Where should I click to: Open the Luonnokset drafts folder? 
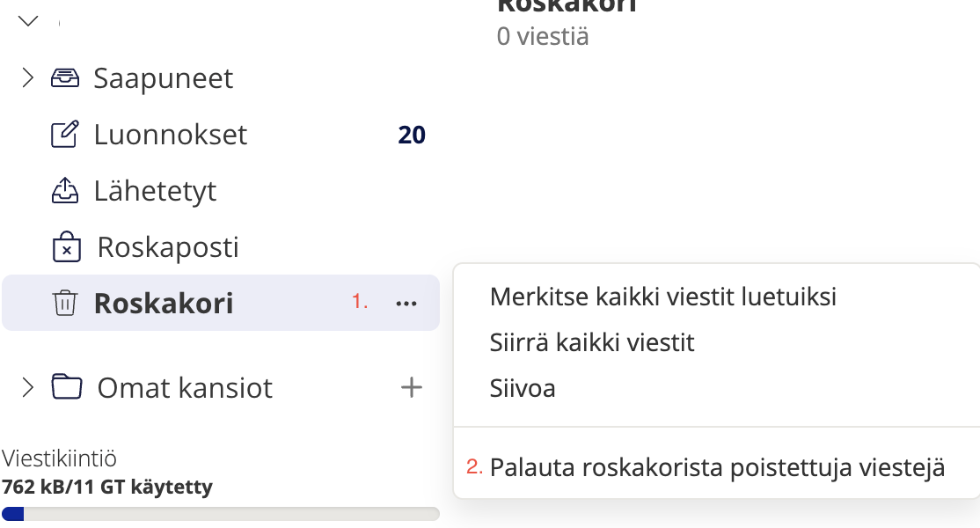point(171,135)
